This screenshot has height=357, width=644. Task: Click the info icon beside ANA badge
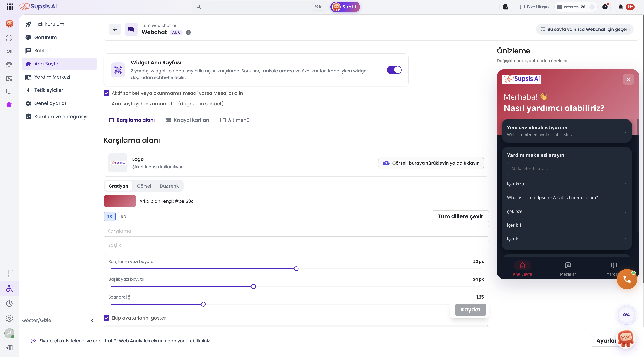click(188, 33)
